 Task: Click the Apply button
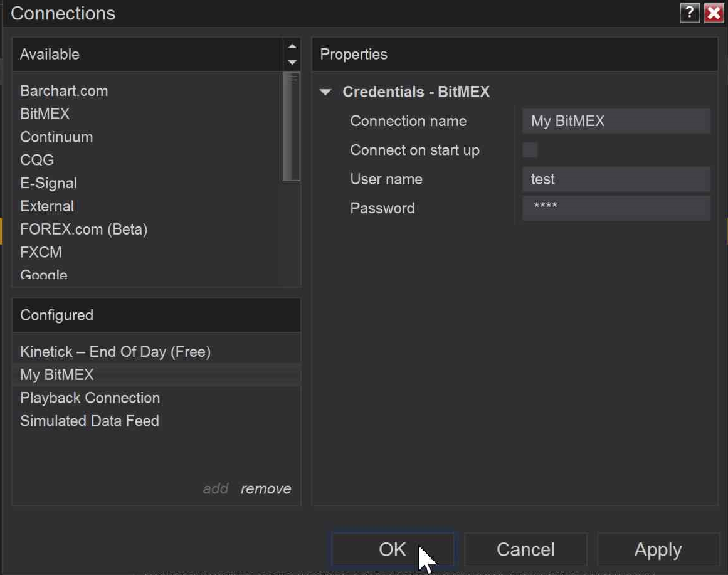658,549
